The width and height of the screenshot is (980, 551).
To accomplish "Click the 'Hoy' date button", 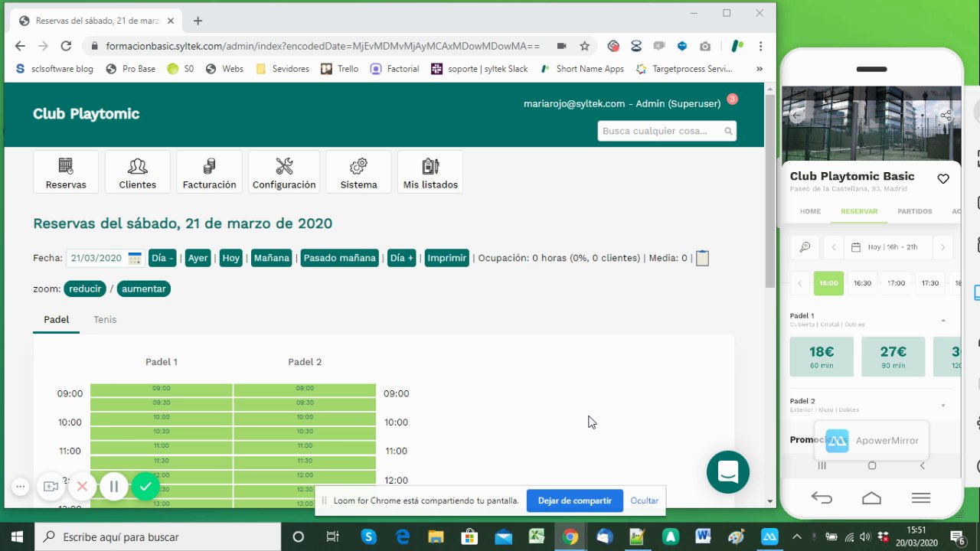I will pos(231,258).
